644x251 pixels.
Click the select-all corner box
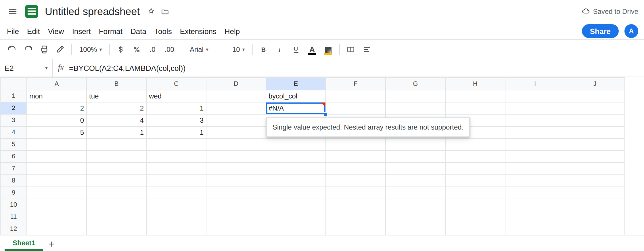(x=14, y=84)
